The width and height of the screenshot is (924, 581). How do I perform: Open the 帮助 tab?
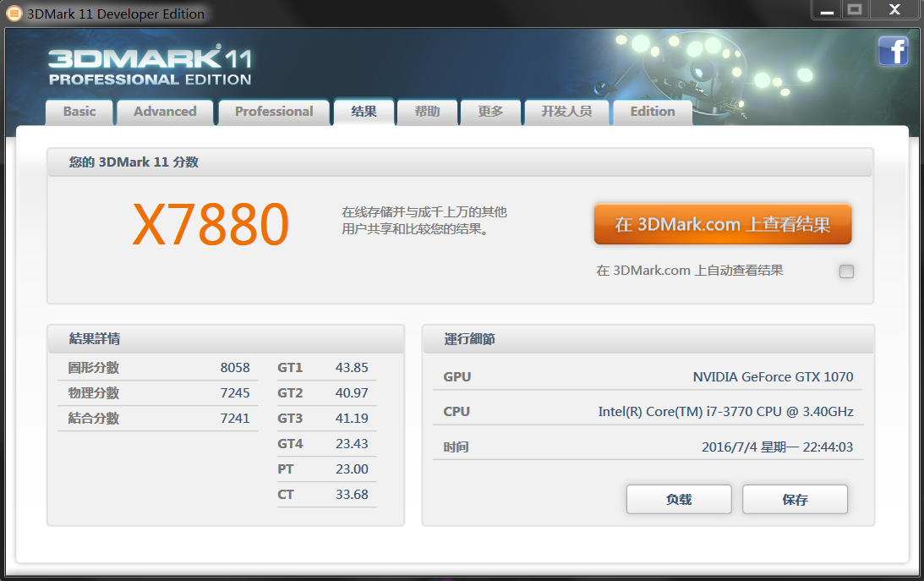(427, 112)
